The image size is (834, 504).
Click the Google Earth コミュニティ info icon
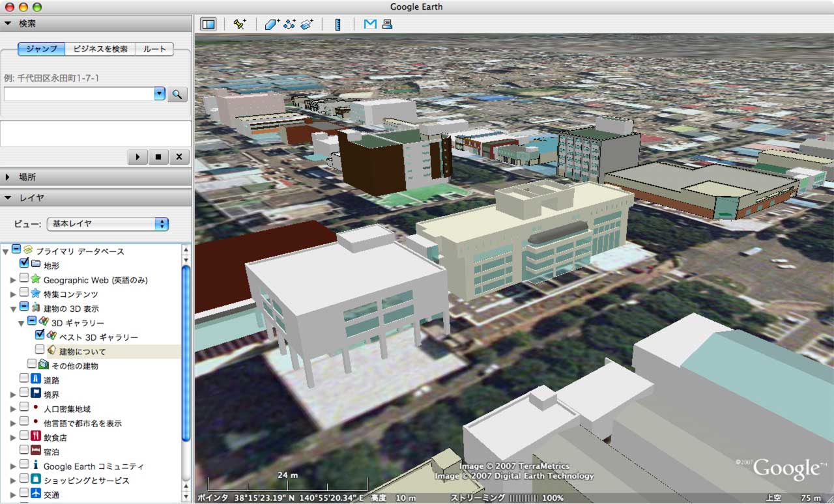(35, 465)
